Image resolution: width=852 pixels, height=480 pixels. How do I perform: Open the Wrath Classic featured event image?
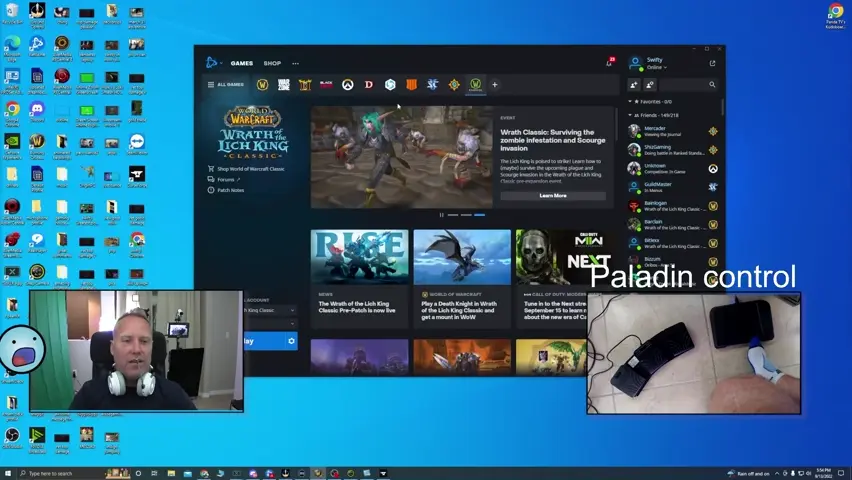pyautogui.click(x=402, y=157)
